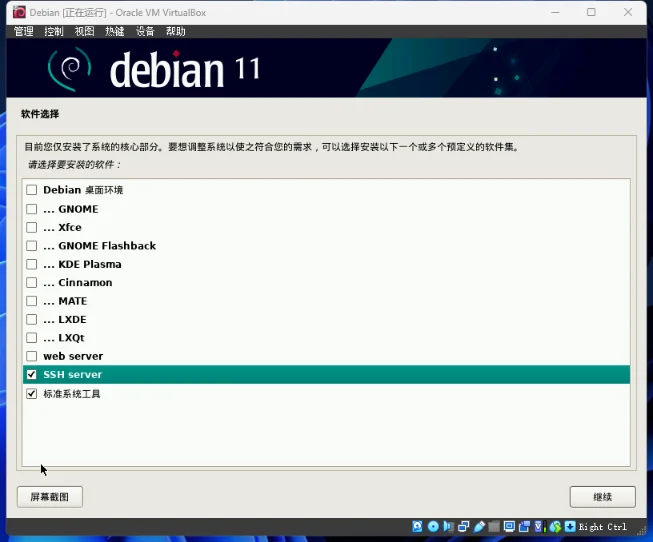Open the 管理 menu
The image size is (653, 542).
23,31
